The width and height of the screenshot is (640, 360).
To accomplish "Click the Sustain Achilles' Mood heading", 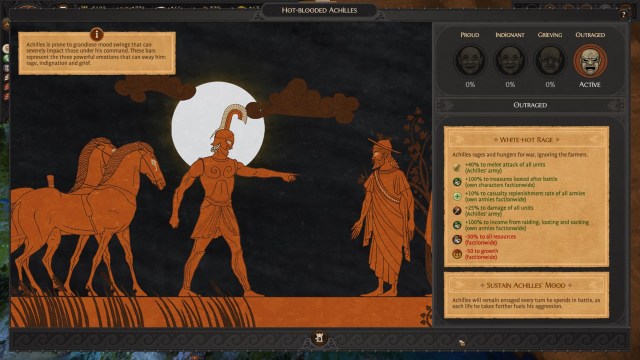I will click(x=527, y=285).
